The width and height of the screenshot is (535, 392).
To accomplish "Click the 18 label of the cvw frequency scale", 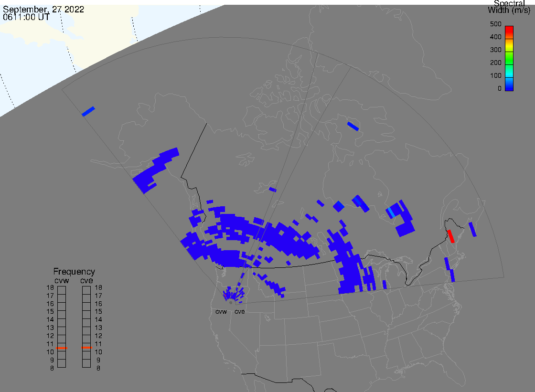I will [50, 287].
